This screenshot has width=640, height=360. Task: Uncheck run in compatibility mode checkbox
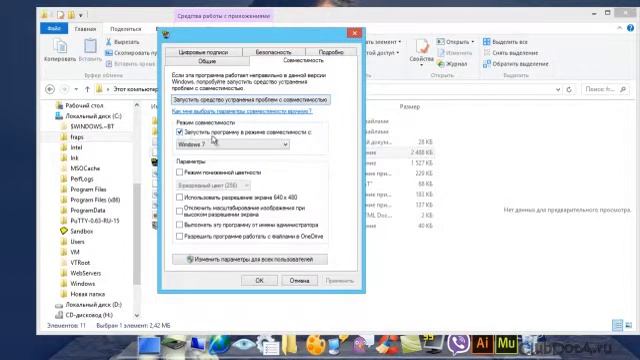pyautogui.click(x=179, y=132)
